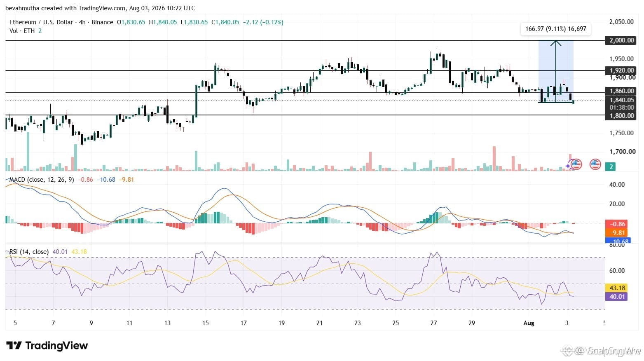Click the −2.12 (−0.12%) change value
The width and height of the screenshot is (644, 361).
(263, 22)
